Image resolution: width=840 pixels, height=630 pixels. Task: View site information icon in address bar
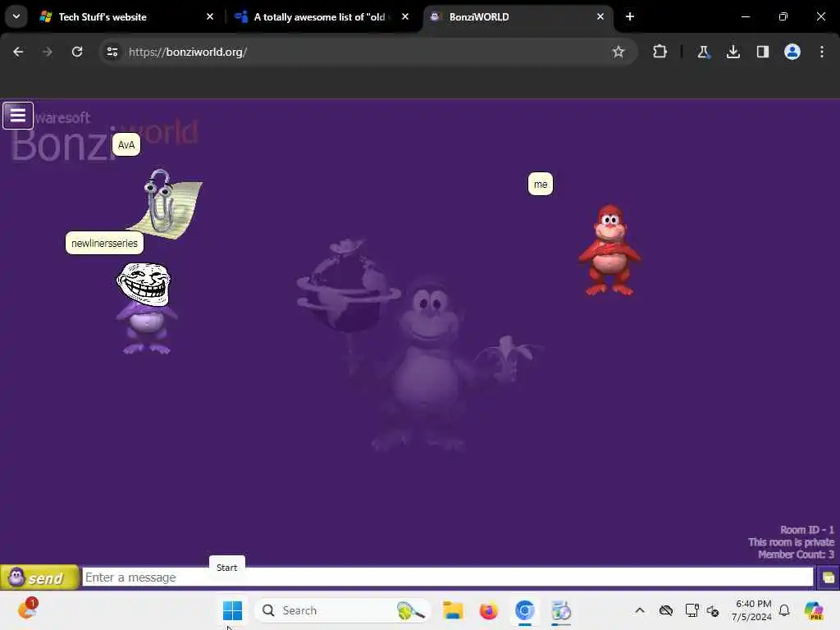112,52
